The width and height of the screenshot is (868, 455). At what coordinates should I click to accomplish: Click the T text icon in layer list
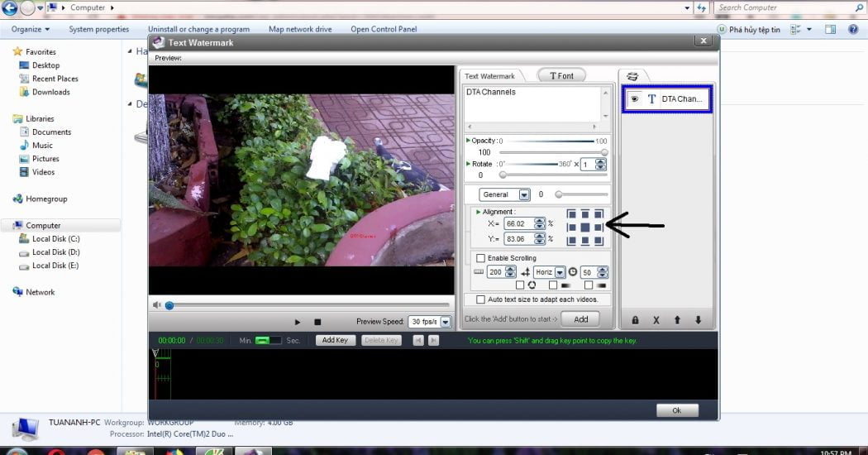(x=651, y=99)
